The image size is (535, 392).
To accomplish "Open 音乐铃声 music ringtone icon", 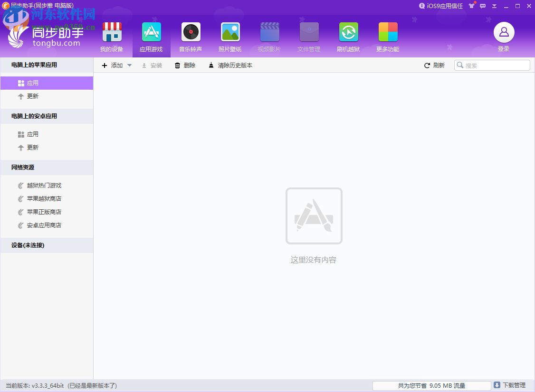I will click(x=191, y=32).
